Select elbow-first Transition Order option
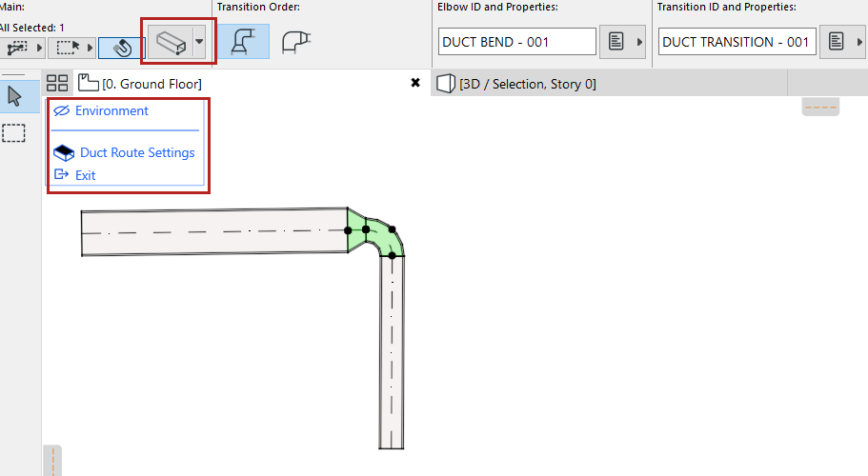 coord(296,42)
